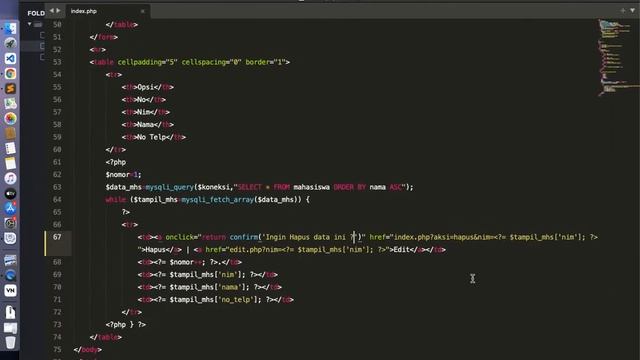Open the brown Contacts icon in dock
Viewport: 640px width, 360px height.
point(11,133)
